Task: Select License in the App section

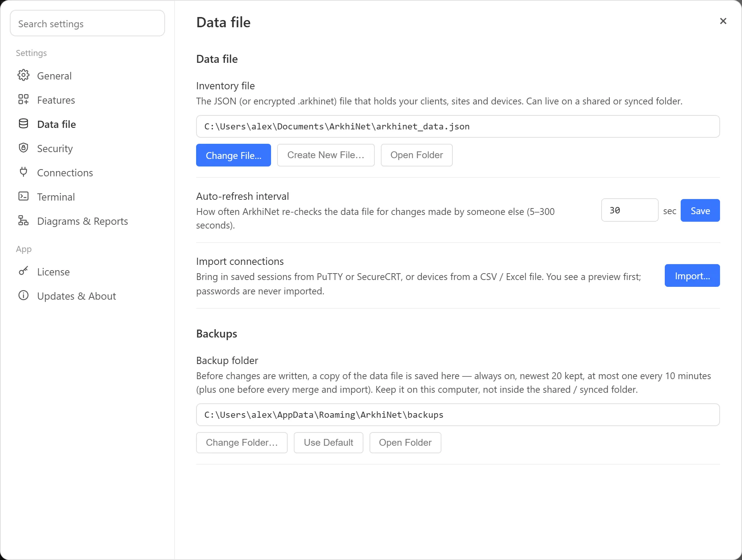Action: 87,272
